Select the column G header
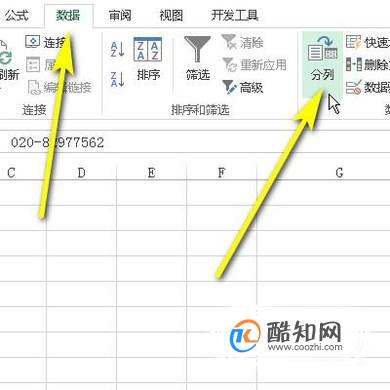 (x=339, y=173)
